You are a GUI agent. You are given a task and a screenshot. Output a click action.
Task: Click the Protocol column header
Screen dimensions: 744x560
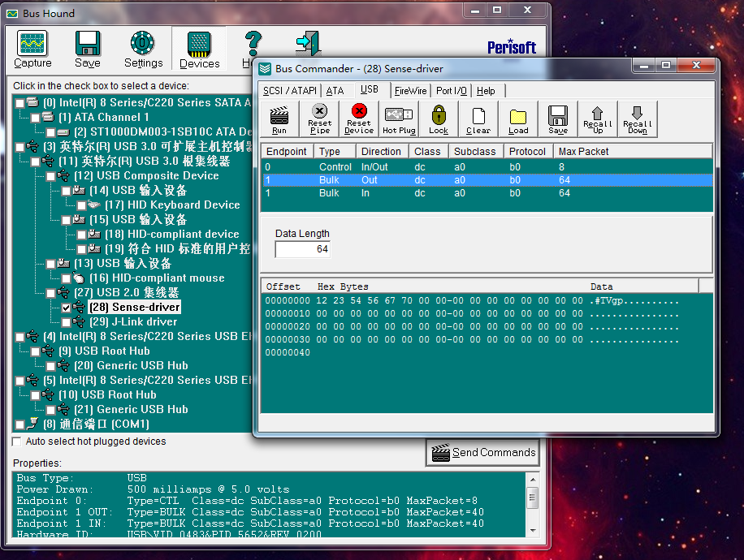(x=527, y=151)
